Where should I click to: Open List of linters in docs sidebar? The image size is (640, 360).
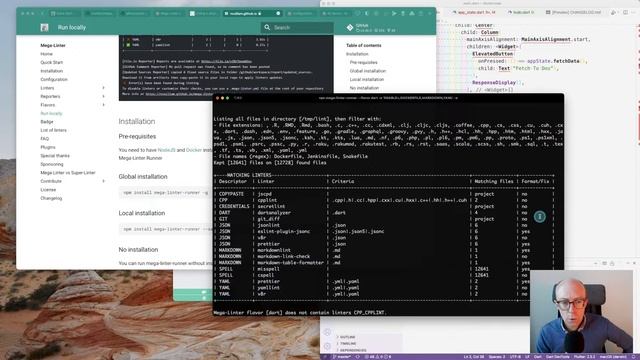coord(53,130)
